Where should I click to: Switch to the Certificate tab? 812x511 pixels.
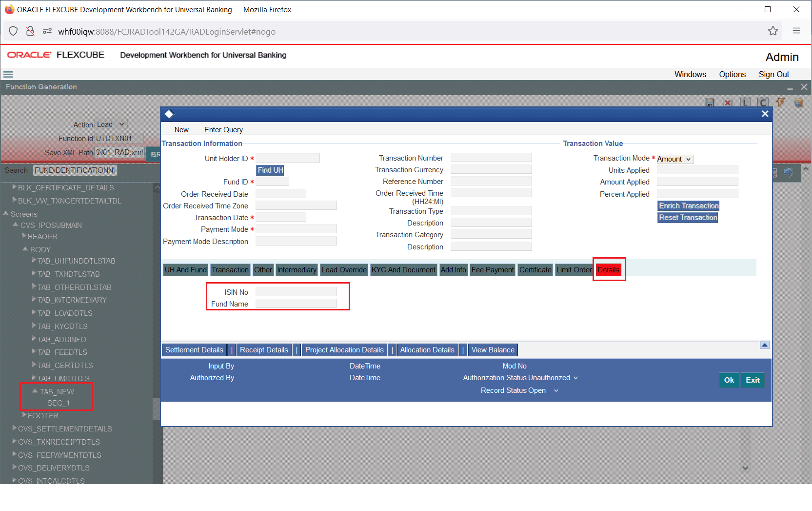(535, 270)
